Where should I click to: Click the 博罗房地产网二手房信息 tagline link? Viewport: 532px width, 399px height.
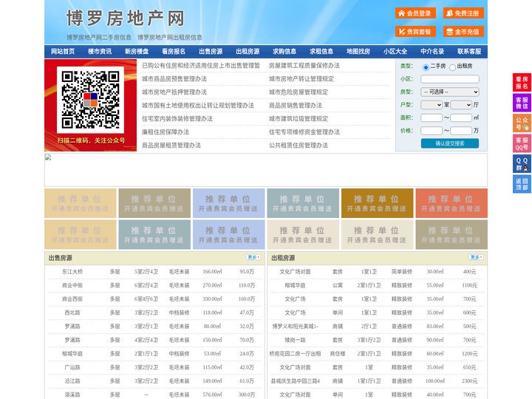pos(99,38)
